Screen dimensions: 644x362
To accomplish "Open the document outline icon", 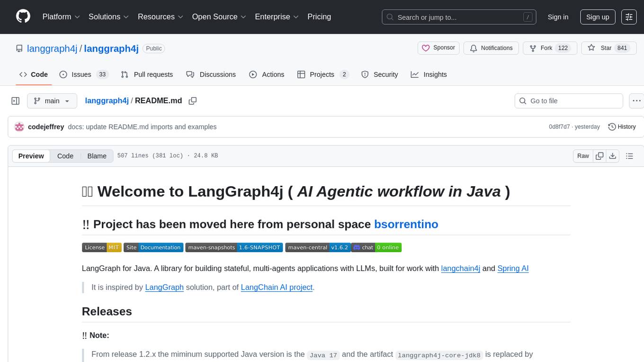I will [629, 156].
